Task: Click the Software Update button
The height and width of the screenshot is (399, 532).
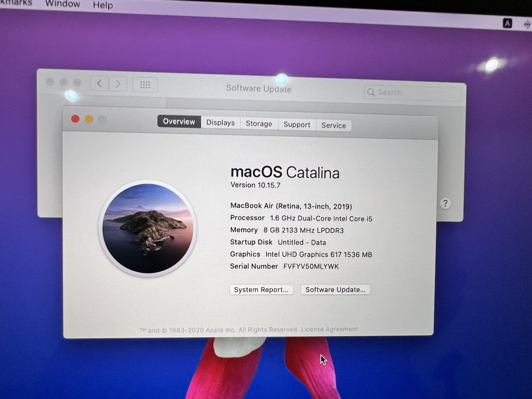Action: click(x=335, y=290)
